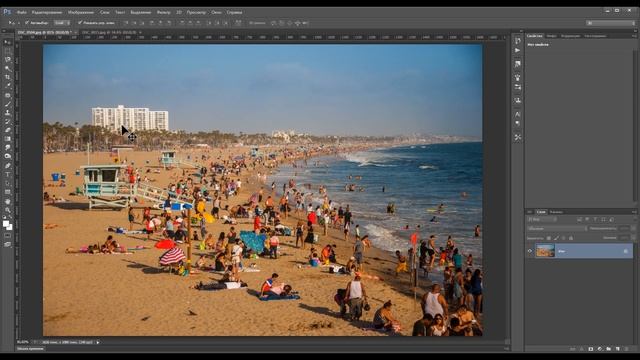Click Delete layer trash icon
This screenshot has height=360, width=640.
627,349
